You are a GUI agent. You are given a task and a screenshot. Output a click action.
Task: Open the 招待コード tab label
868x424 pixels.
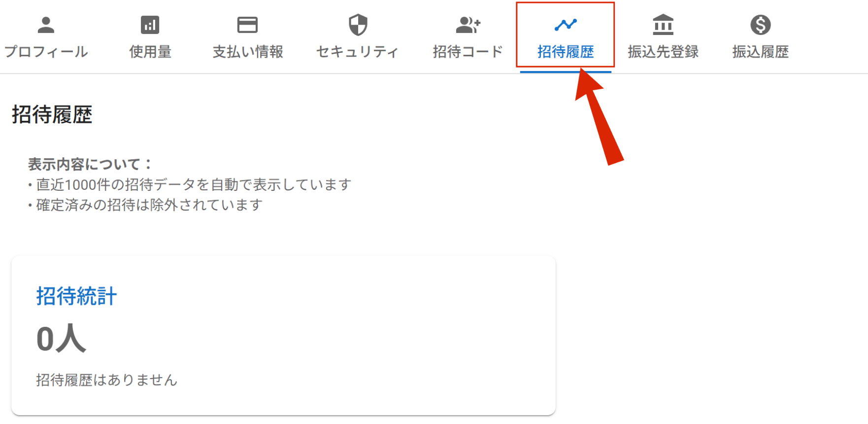coord(467,52)
